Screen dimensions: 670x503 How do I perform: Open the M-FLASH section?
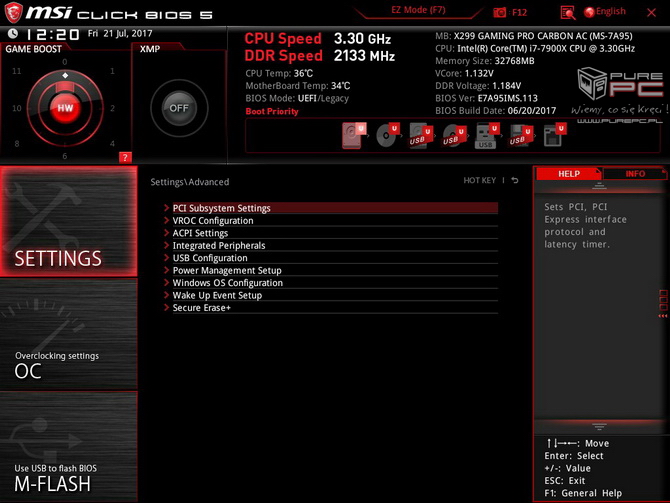(x=69, y=447)
